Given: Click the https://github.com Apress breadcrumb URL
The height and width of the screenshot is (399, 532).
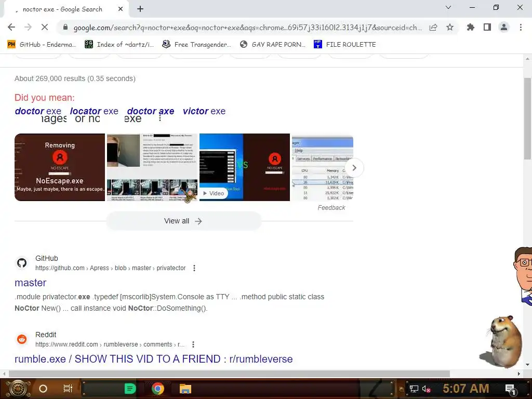Looking at the screenshot, I should click(110, 268).
